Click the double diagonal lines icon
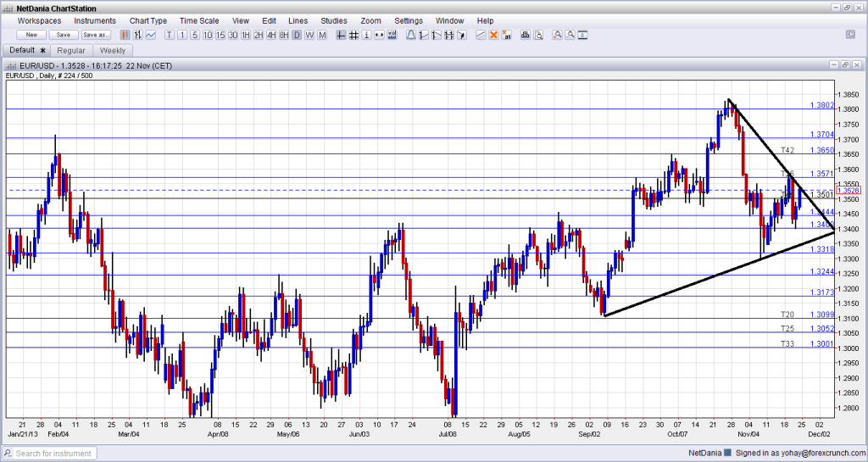Screen dimensions: 868x462 (x=481, y=35)
